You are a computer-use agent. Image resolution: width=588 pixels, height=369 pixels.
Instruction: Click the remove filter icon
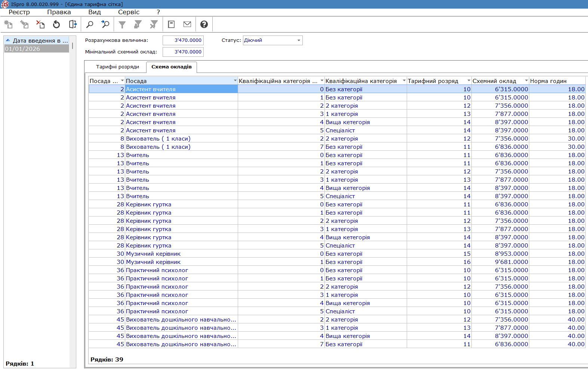click(154, 24)
